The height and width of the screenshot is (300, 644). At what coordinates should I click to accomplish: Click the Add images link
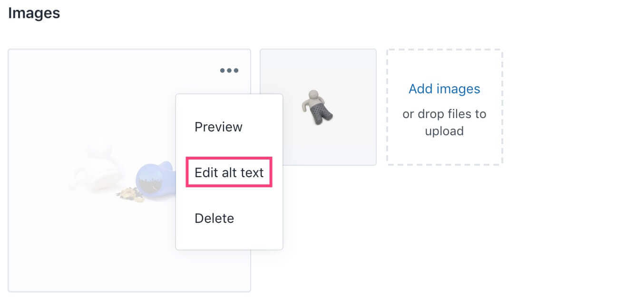coord(444,89)
